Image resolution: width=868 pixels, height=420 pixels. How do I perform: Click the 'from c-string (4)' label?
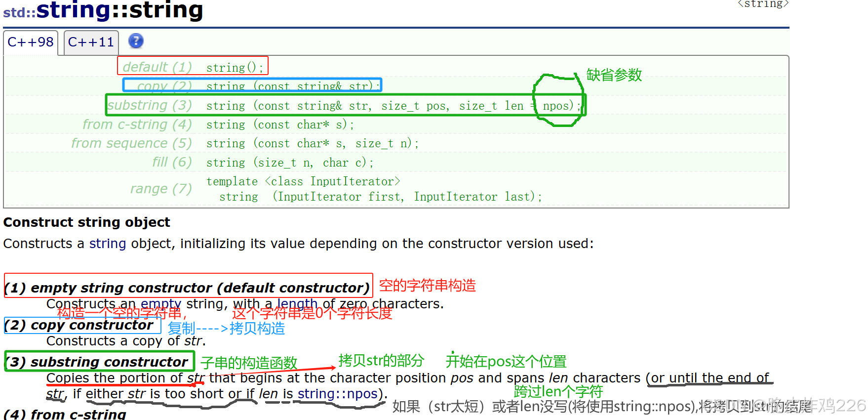click(137, 125)
